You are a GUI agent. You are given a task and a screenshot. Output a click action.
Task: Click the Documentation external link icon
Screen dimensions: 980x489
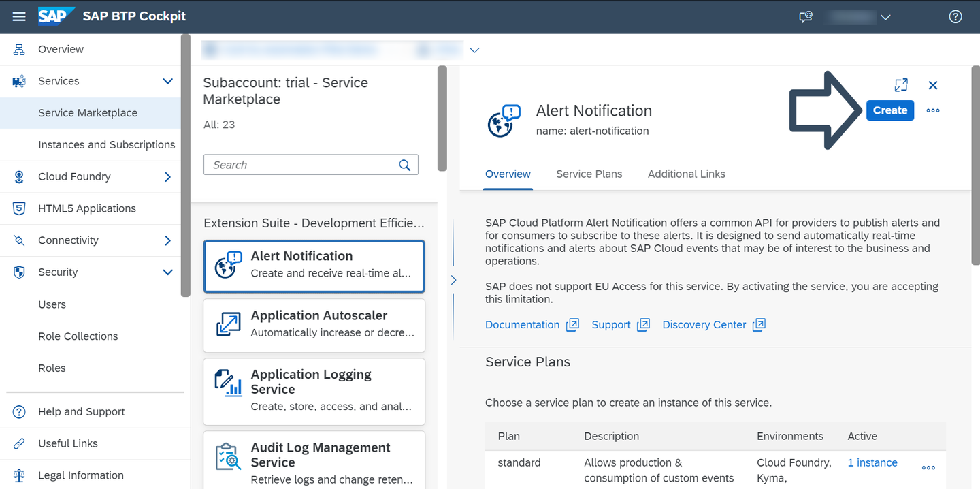click(x=573, y=325)
